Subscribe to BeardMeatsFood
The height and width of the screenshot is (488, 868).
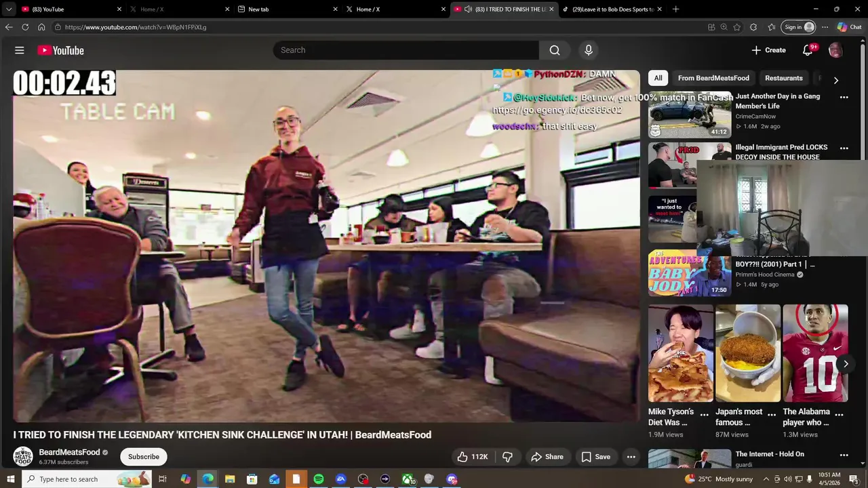point(144,457)
